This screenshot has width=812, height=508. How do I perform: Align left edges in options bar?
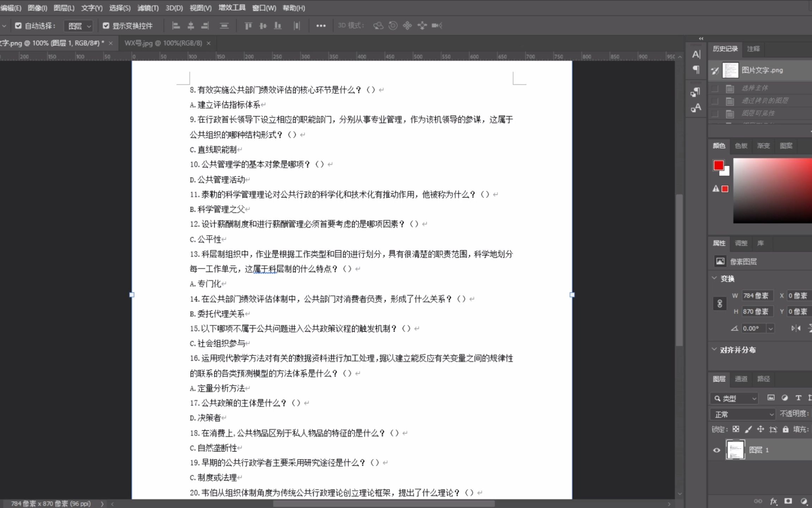tap(176, 26)
